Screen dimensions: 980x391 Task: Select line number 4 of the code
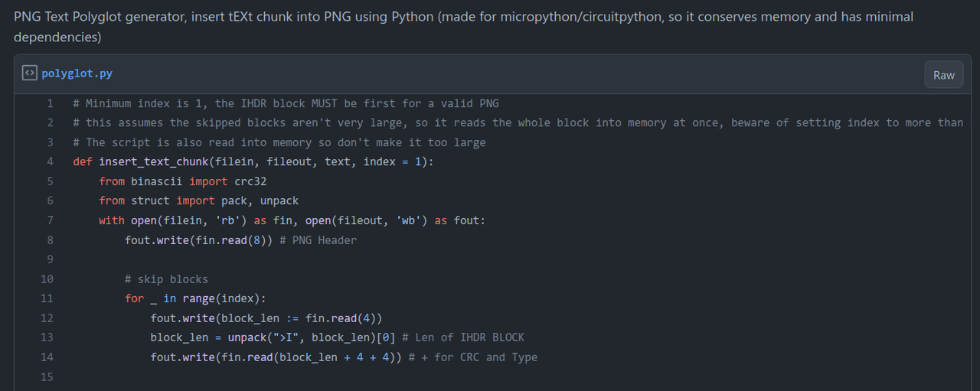point(50,161)
